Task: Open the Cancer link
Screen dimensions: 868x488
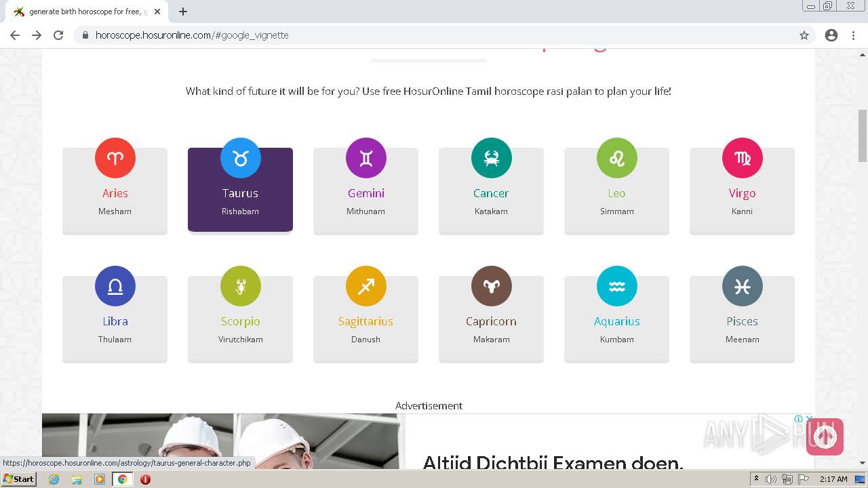Action: coord(491,193)
